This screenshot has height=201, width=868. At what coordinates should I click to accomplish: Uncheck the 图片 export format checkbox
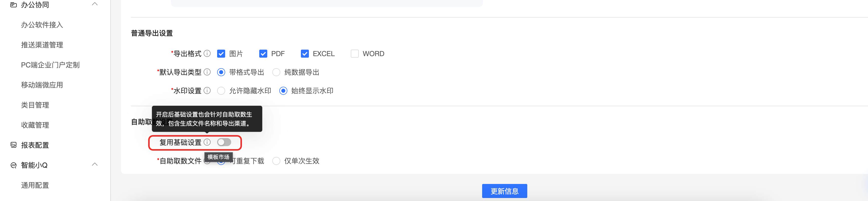tap(221, 54)
